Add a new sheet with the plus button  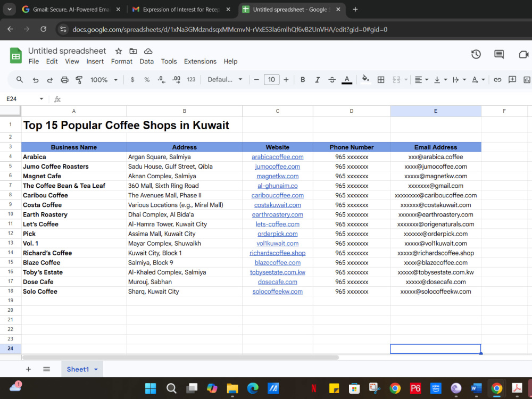pos(29,369)
